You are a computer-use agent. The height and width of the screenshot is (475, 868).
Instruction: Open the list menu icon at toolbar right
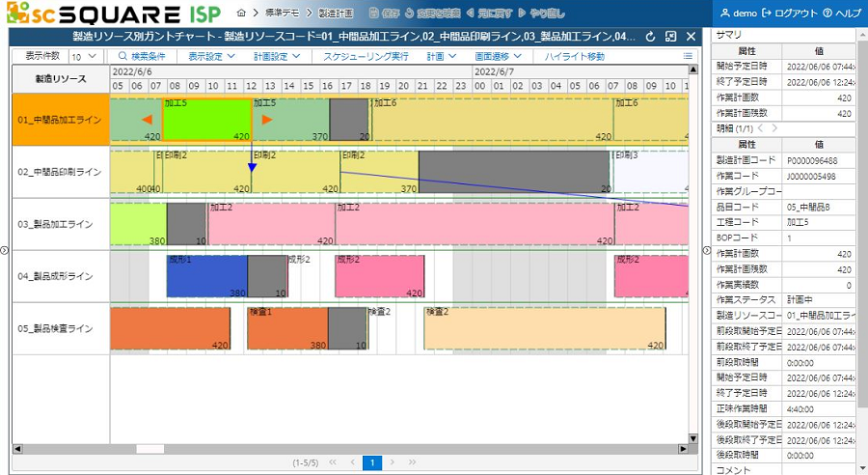tap(688, 57)
